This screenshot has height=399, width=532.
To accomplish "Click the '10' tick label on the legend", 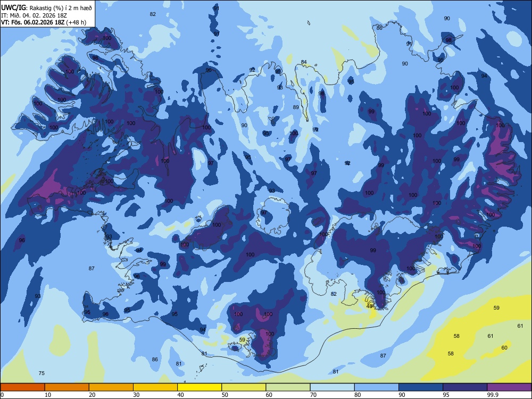I will click(x=48, y=395).
